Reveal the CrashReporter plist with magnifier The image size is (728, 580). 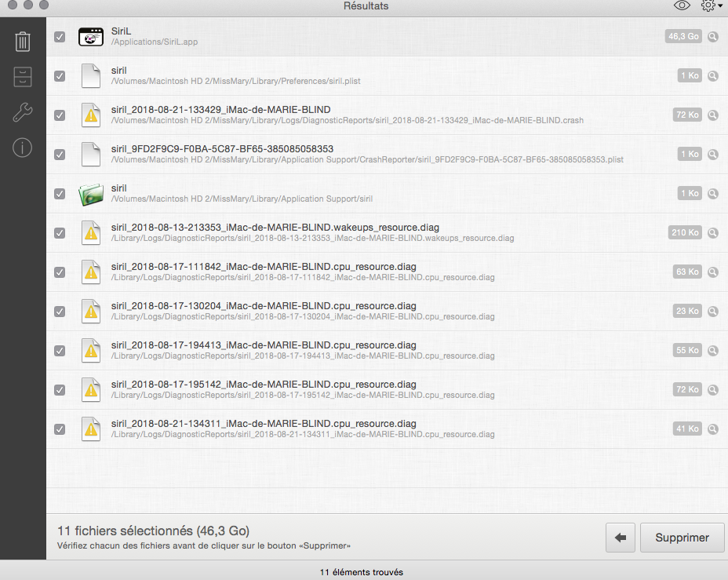(x=712, y=154)
